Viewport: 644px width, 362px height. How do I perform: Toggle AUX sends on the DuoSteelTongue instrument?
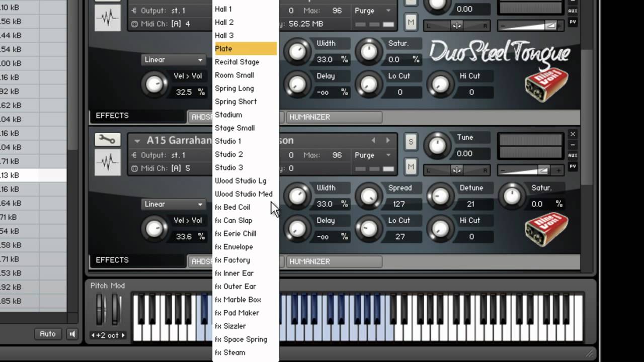pos(573,11)
